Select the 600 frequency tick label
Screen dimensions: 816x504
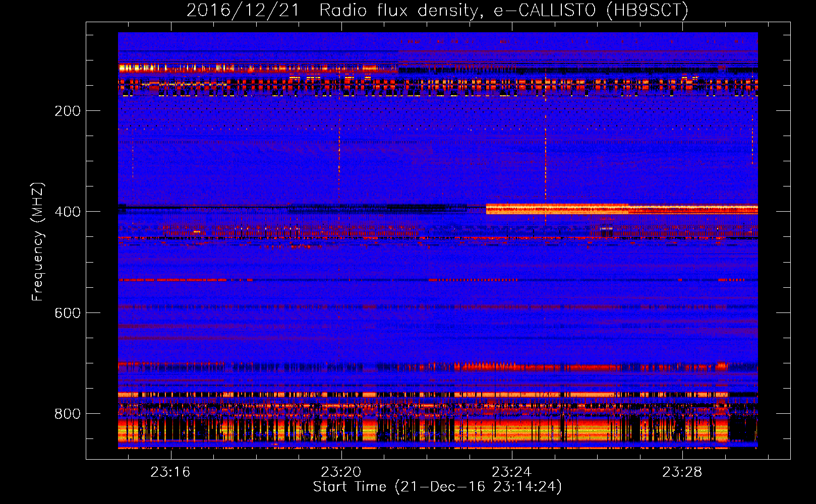point(68,313)
